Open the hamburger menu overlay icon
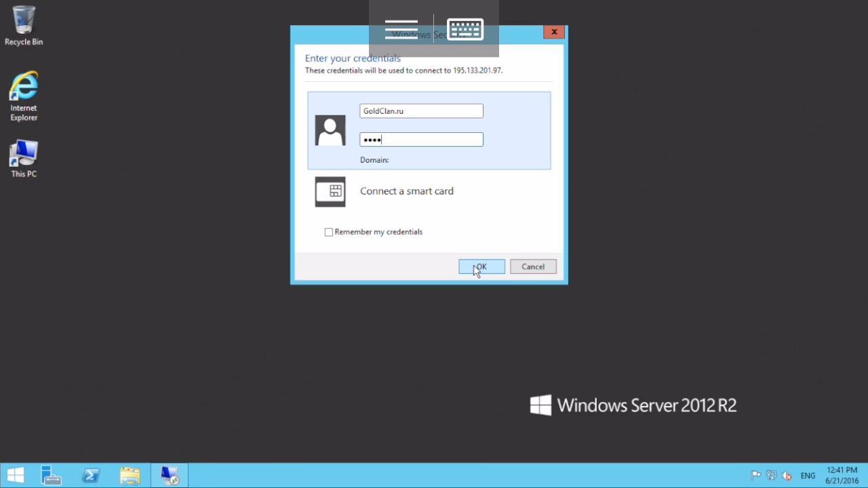868x488 pixels. 401,29
